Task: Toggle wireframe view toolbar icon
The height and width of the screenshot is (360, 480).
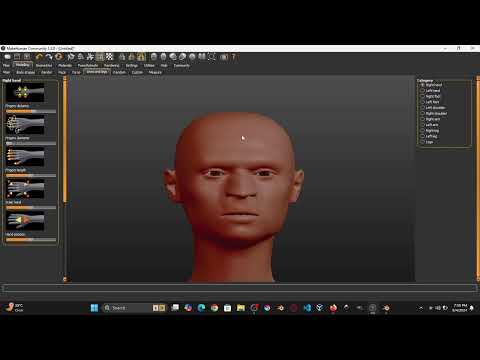Action: [81, 57]
